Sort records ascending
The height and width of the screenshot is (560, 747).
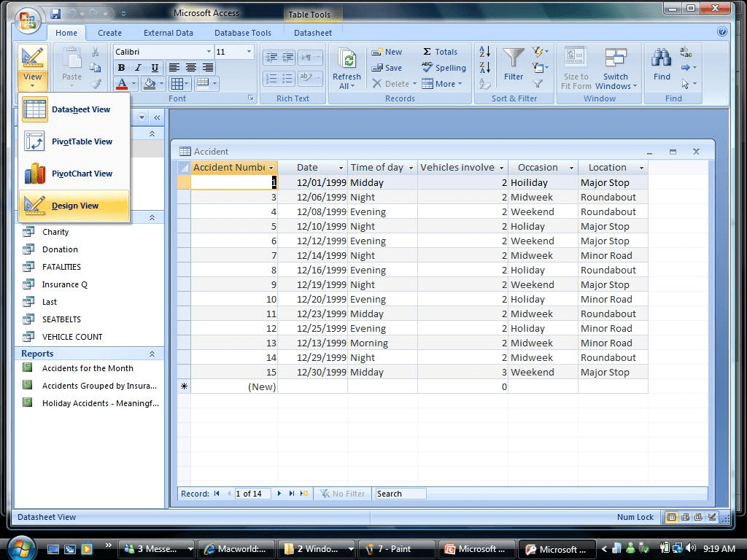(484, 52)
